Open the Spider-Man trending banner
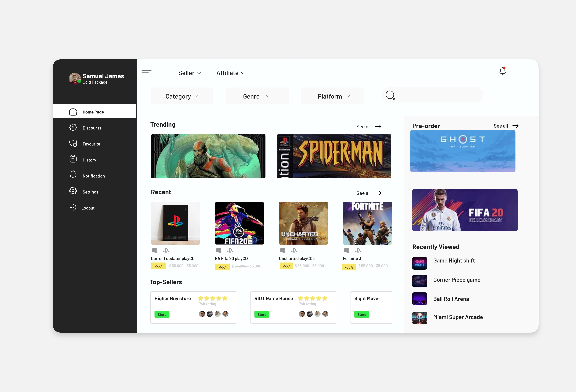The image size is (576, 392). tap(334, 156)
